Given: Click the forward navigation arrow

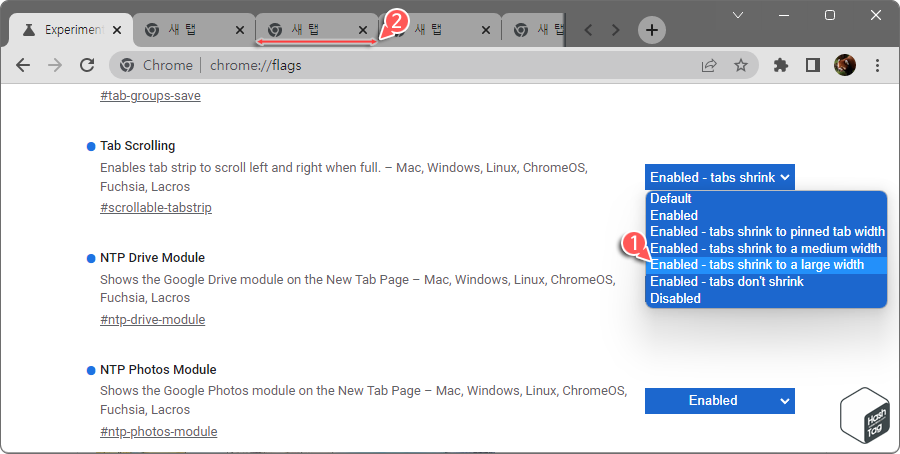Looking at the screenshot, I should tap(55, 65).
